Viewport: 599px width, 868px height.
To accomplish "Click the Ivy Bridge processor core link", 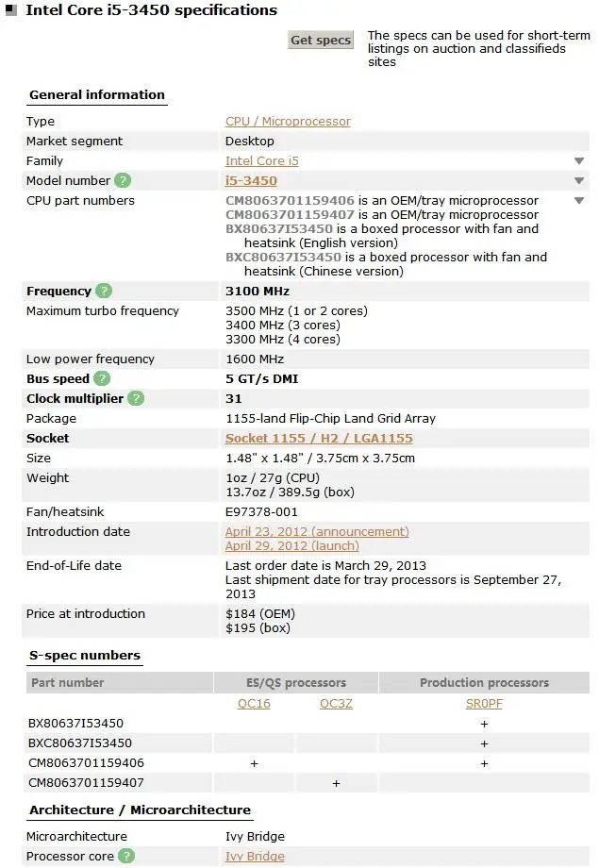I will 255,856.
